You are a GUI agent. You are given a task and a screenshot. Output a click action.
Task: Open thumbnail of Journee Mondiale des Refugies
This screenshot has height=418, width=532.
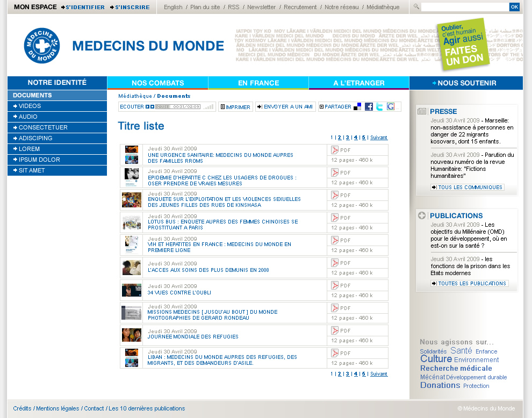pyautogui.click(x=132, y=335)
